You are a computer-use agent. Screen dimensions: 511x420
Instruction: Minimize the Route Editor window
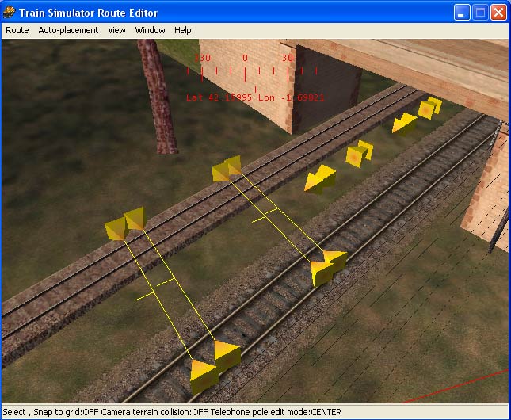point(463,13)
